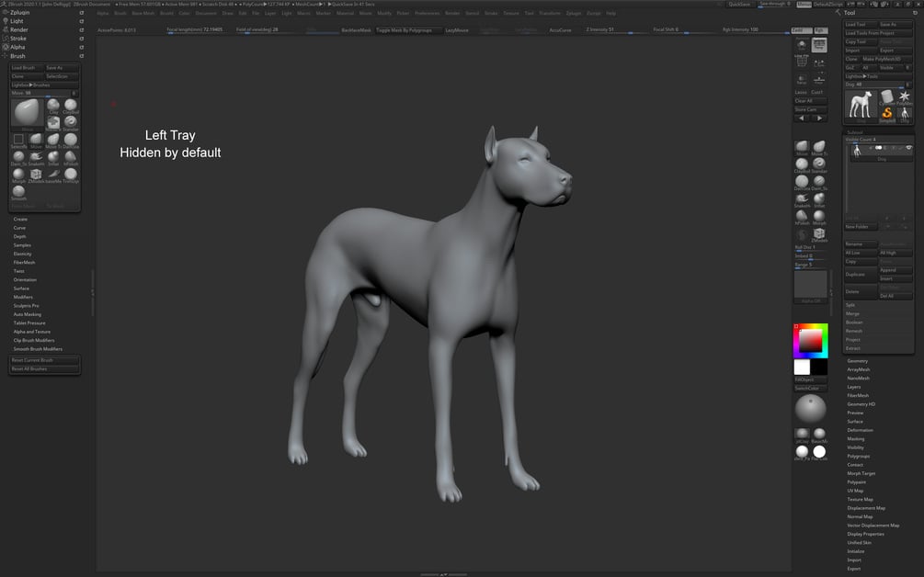This screenshot has height=577, width=924.
Task: Expand the Displacement Map subpalette
Action: tap(866, 508)
